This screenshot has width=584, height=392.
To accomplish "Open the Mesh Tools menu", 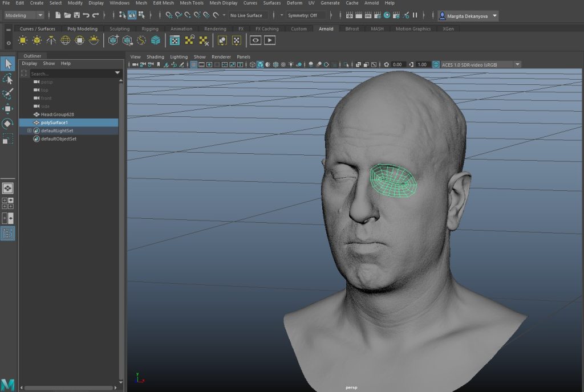I will [x=192, y=3].
